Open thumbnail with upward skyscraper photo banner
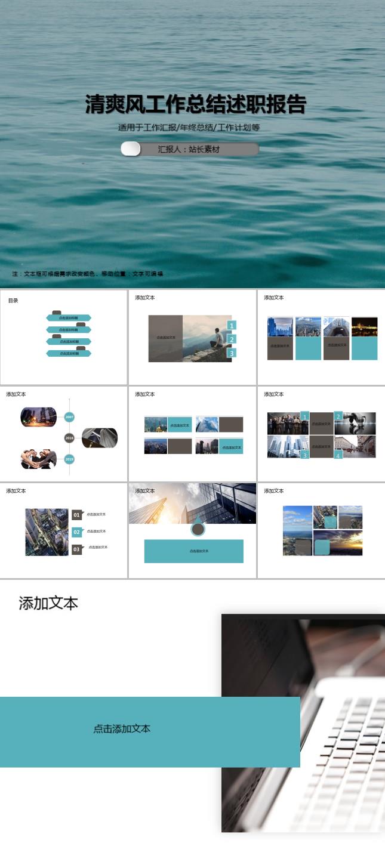This screenshot has width=385, height=868. point(192,530)
